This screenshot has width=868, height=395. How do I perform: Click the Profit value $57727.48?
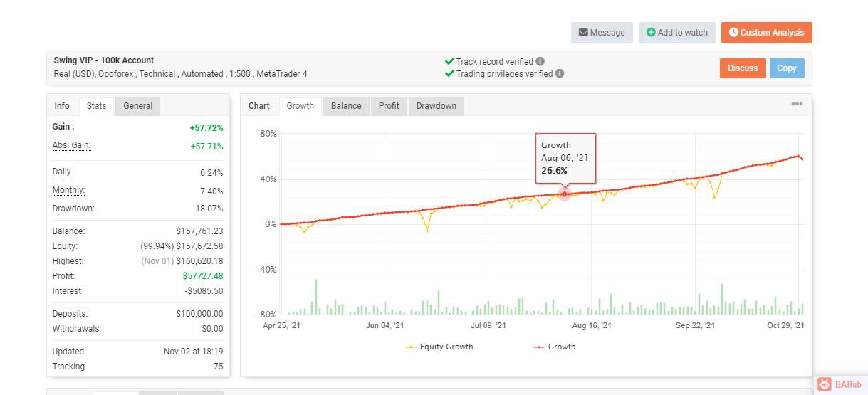[203, 276]
